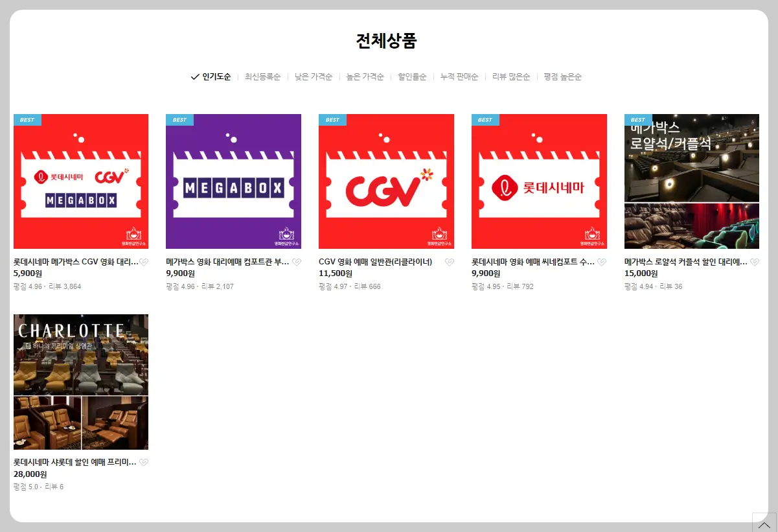The height and width of the screenshot is (532, 778).
Task: Open the 메가박스 로얄석 커플석 product title link
Action: [683, 262]
